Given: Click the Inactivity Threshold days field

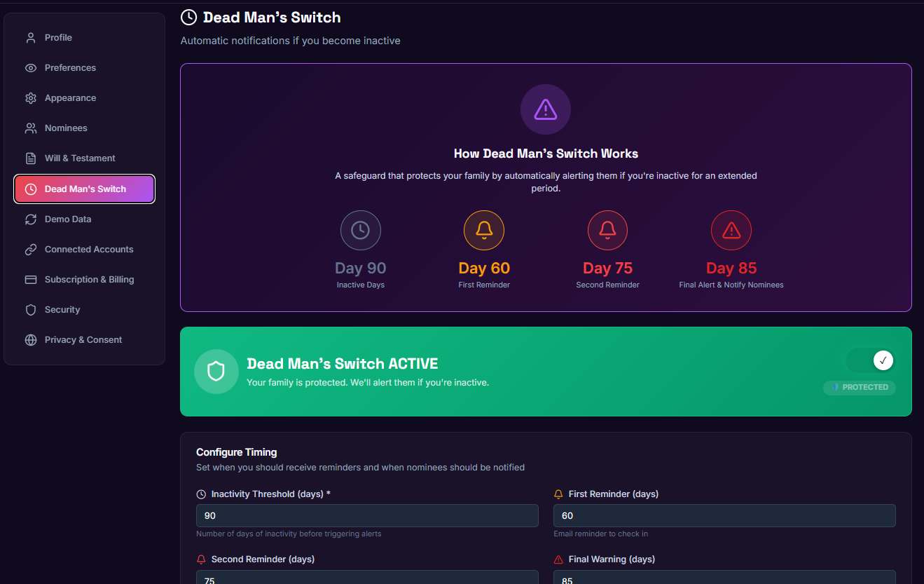Looking at the screenshot, I should (x=367, y=516).
